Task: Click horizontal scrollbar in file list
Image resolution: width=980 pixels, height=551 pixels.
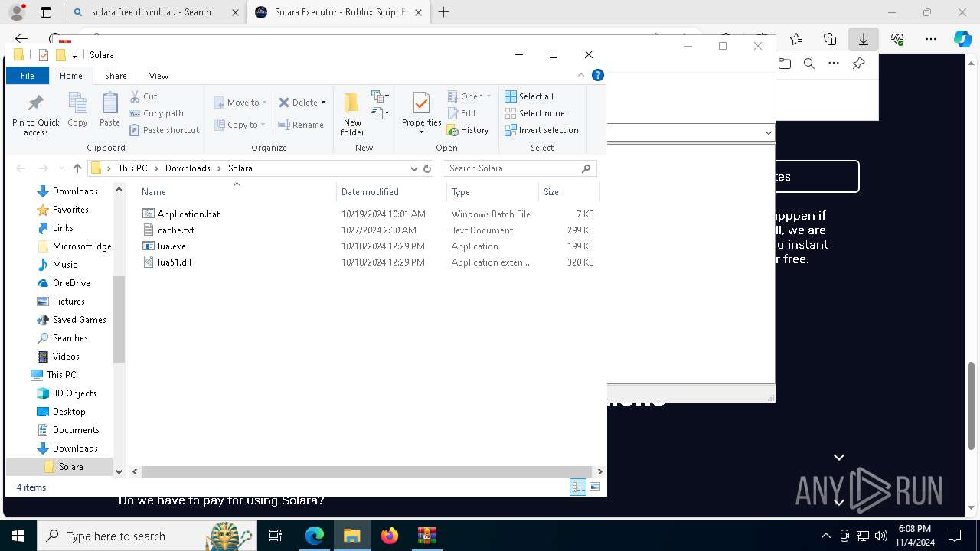Action: [366, 471]
